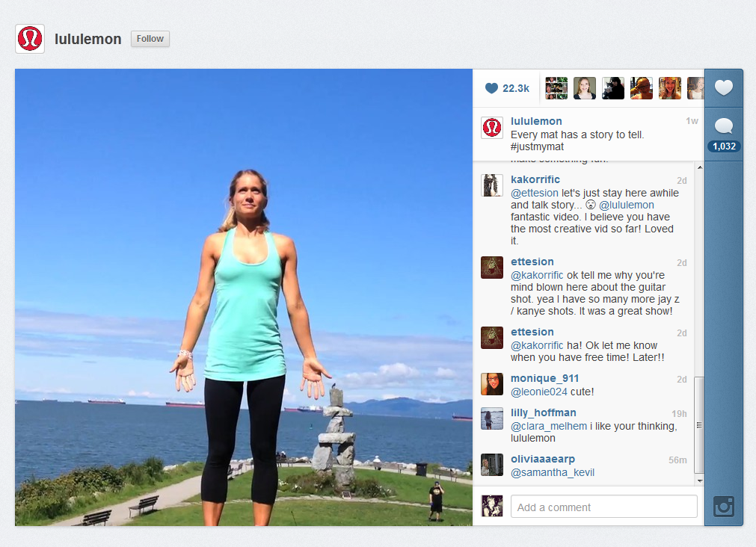Click the comments scrollbar up arrow
The image size is (756, 547).
pyautogui.click(x=700, y=167)
